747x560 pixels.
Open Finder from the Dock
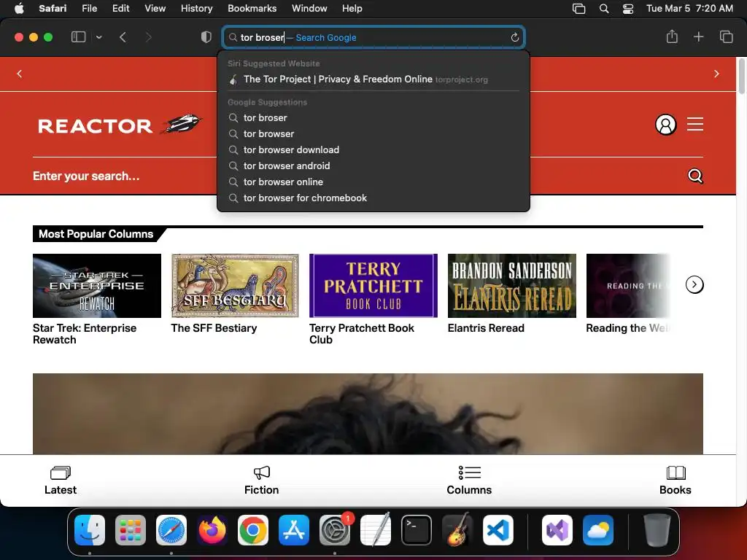(x=90, y=530)
